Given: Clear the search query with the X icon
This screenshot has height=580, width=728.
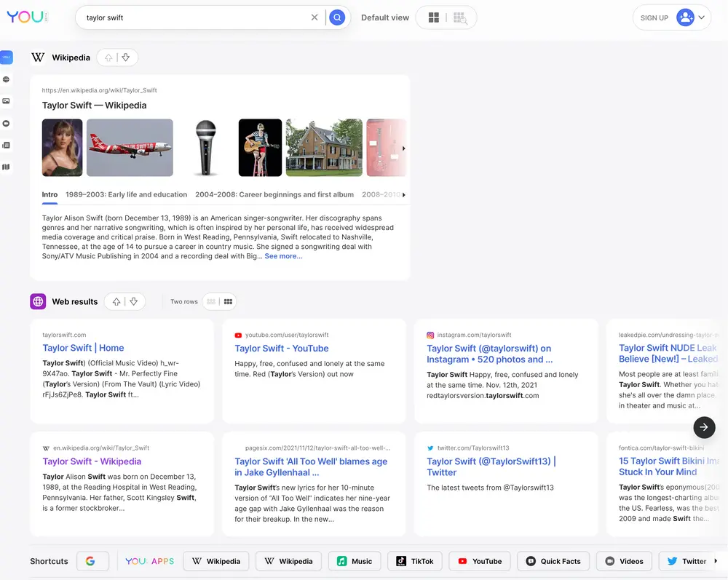Looking at the screenshot, I should 314,17.
